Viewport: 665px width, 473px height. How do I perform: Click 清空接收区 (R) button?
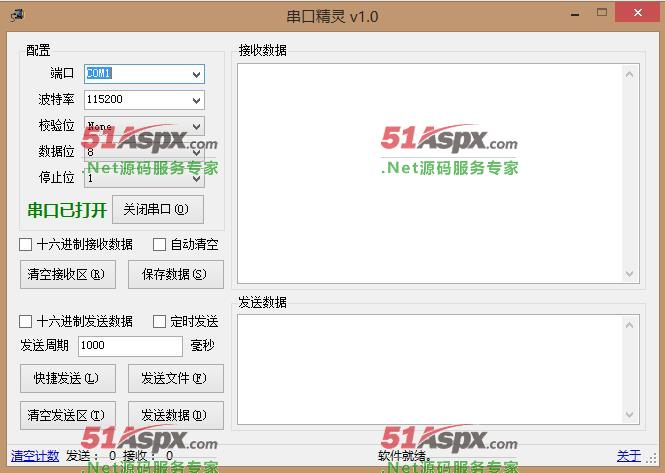tap(68, 274)
